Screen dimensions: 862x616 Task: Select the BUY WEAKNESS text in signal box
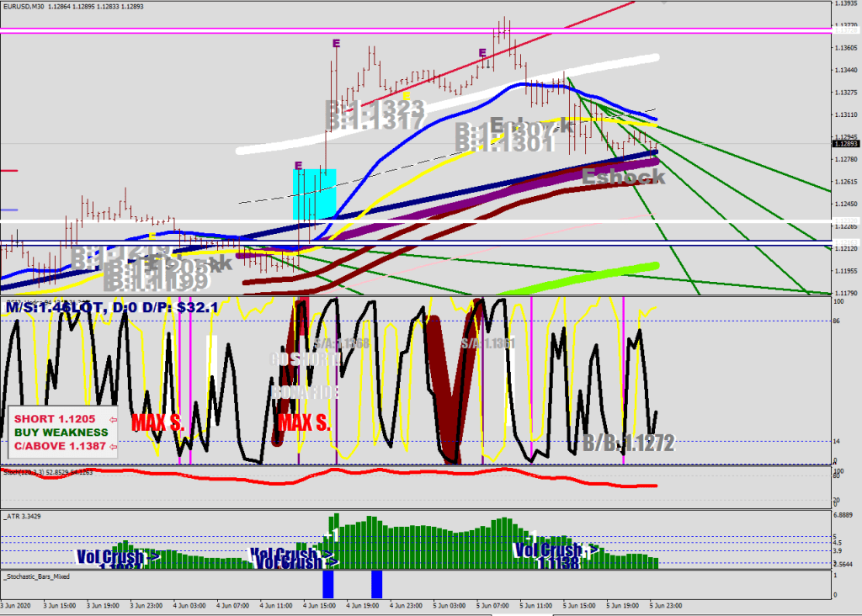[59, 433]
